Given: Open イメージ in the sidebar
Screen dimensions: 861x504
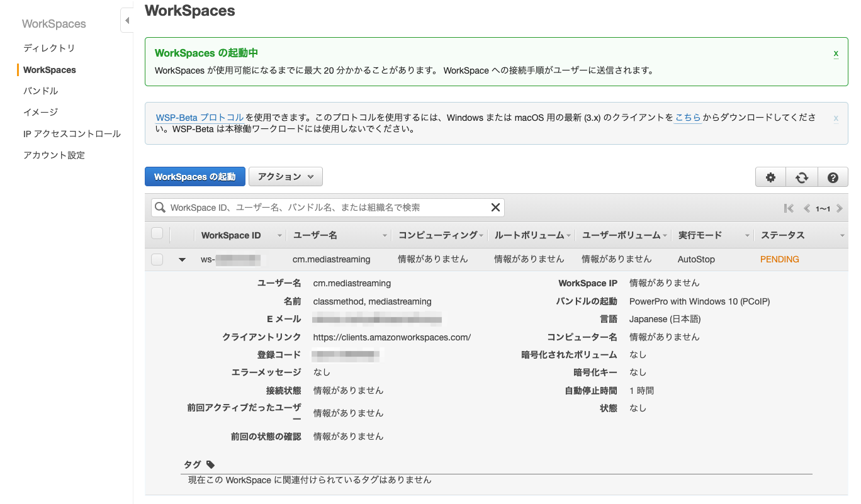Looking at the screenshot, I should pyautogui.click(x=41, y=112).
